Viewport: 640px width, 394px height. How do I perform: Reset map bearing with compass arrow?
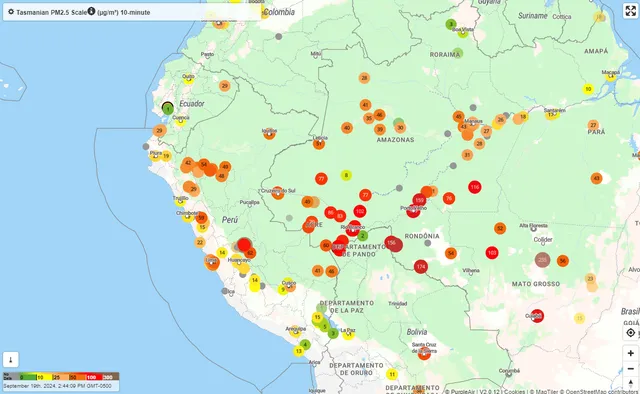[x=631, y=383]
